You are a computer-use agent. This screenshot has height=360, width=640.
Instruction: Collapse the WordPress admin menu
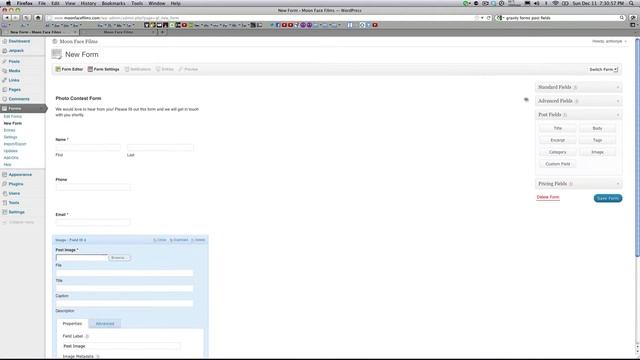pyautogui.click(x=18, y=222)
